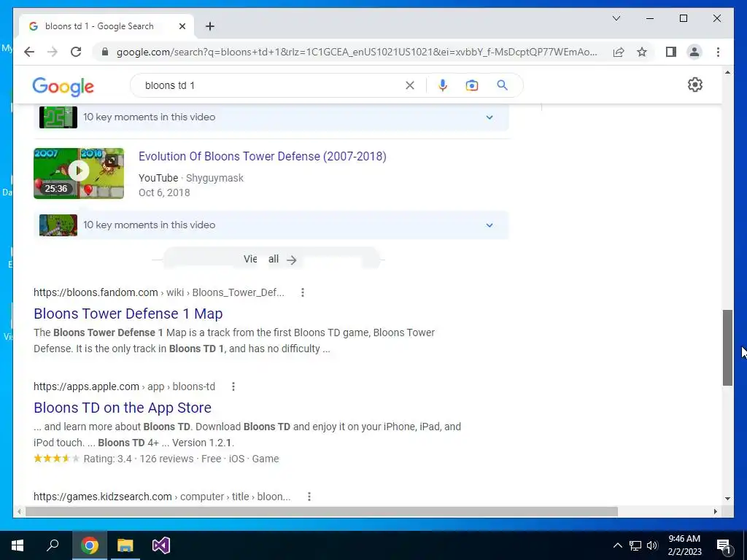Start a search by voice

[x=443, y=85]
